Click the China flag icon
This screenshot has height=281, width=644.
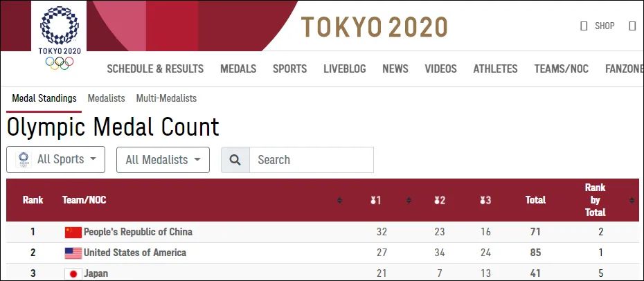(x=73, y=233)
